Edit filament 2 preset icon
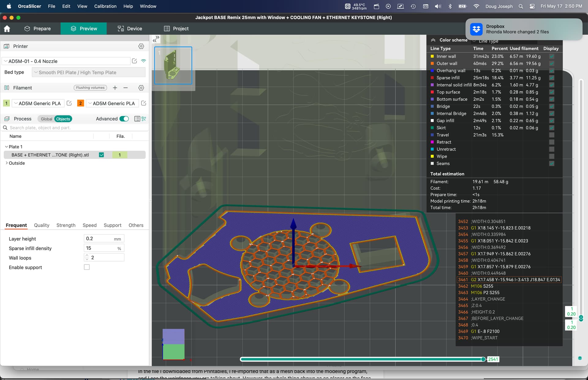The image size is (588, 380). coord(144,103)
